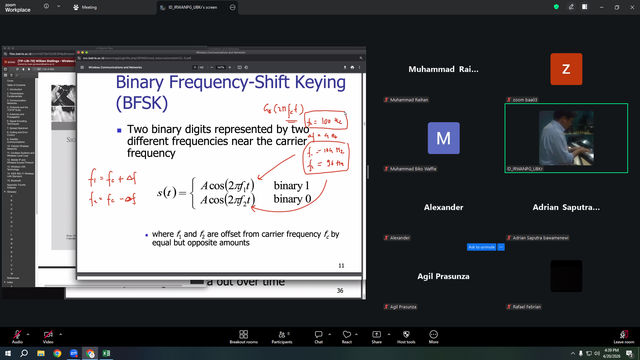Viewport: 640px width, 360px height.
Task: Click the PDF fit to page icon
Action: [x=240, y=67]
